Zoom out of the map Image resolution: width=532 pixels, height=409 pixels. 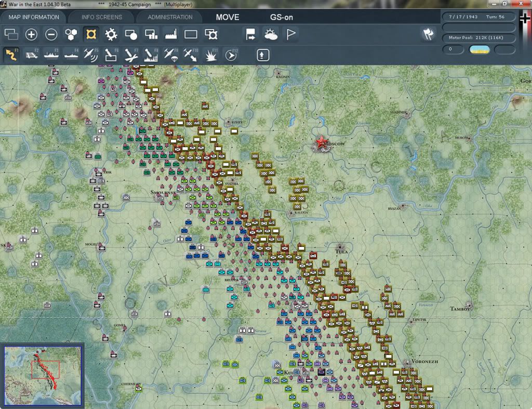point(51,34)
